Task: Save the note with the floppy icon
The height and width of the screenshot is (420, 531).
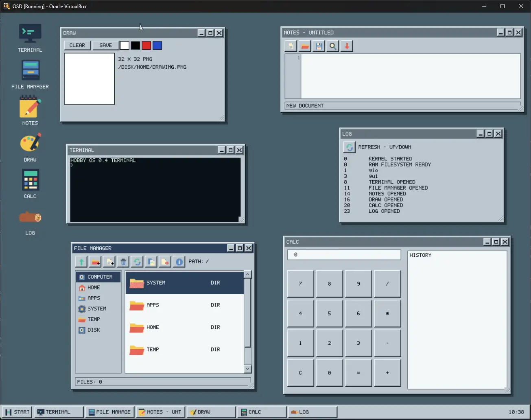Action: (319, 46)
